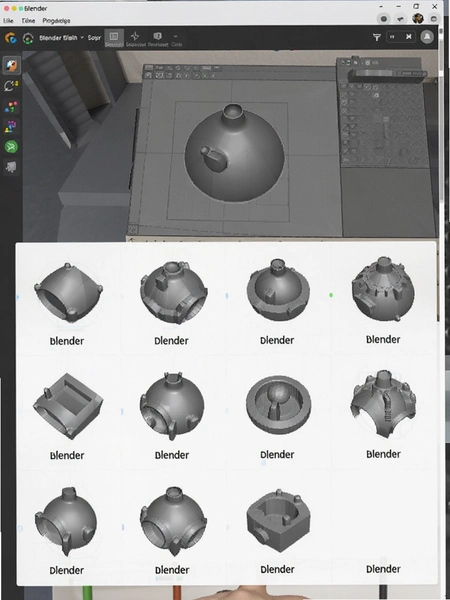450x600 pixels.
Task: Select the pipe elbow model with corner pegs
Action: (x=68, y=292)
